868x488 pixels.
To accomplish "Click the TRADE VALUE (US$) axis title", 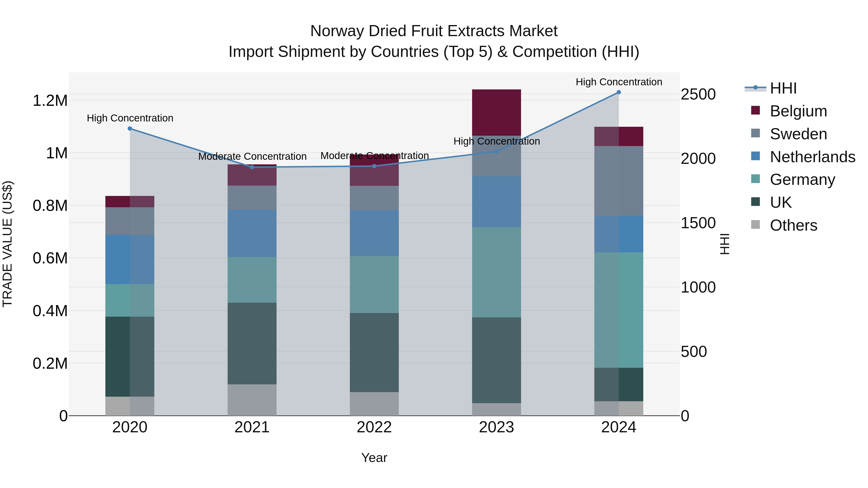I will point(8,244).
